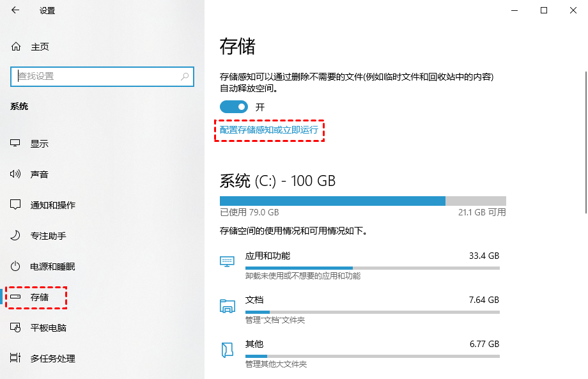Focus the 查找设置 search box
588x379 pixels.
96,76
